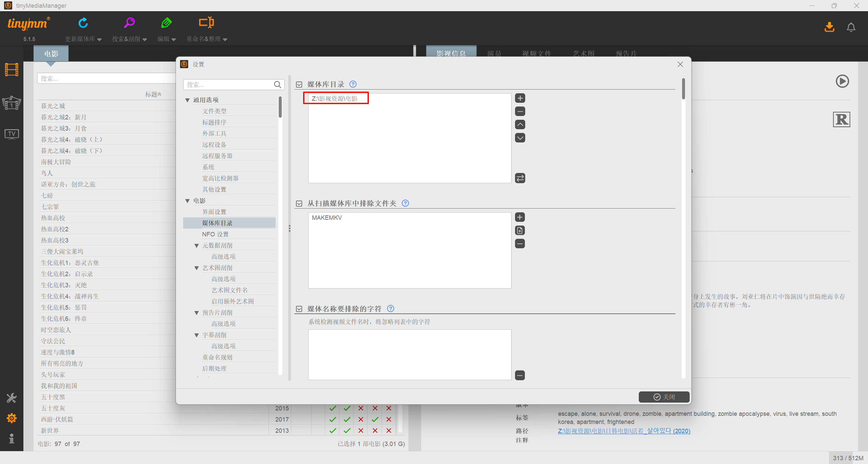Open the movie path link Z:\影视资源
Viewport: 868px width, 464px height.
(x=624, y=431)
